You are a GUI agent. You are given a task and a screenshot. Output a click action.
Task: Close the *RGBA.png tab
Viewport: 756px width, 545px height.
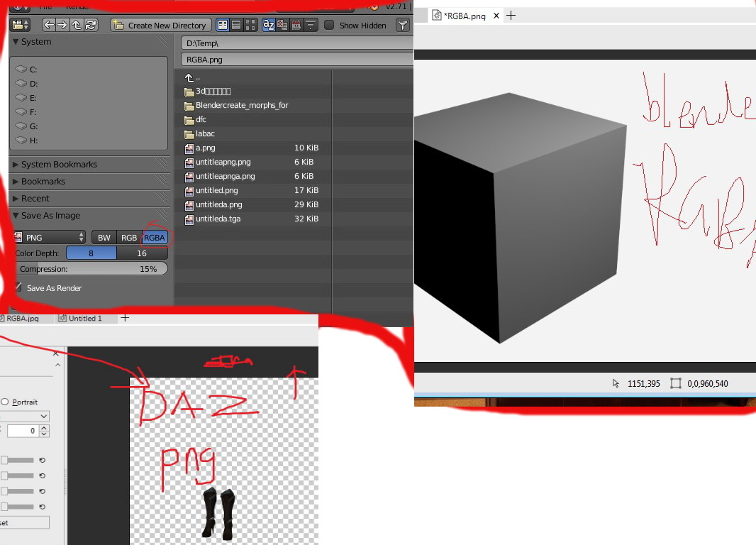pos(496,16)
